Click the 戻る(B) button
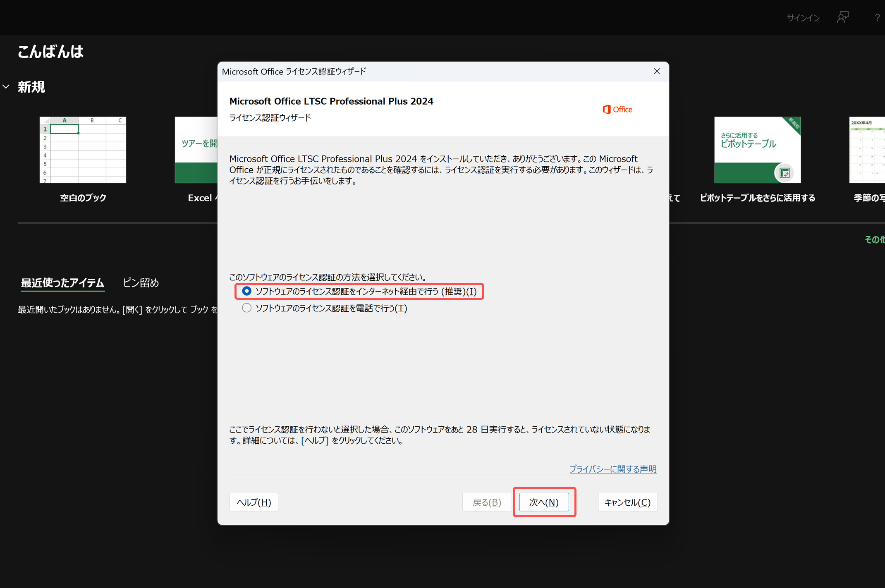 [x=486, y=502]
